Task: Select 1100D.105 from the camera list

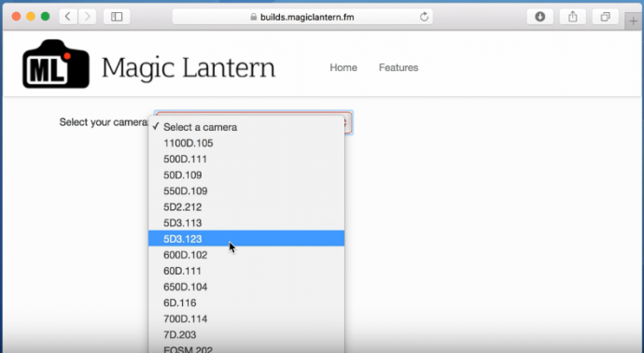Action: pyautogui.click(x=246, y=143)
